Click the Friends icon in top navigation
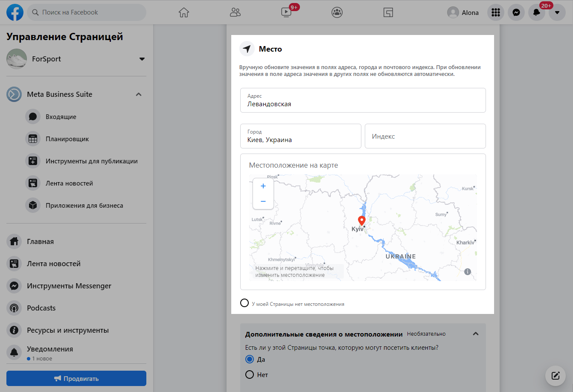Screen dimensions: 573x392 [235, 12]
